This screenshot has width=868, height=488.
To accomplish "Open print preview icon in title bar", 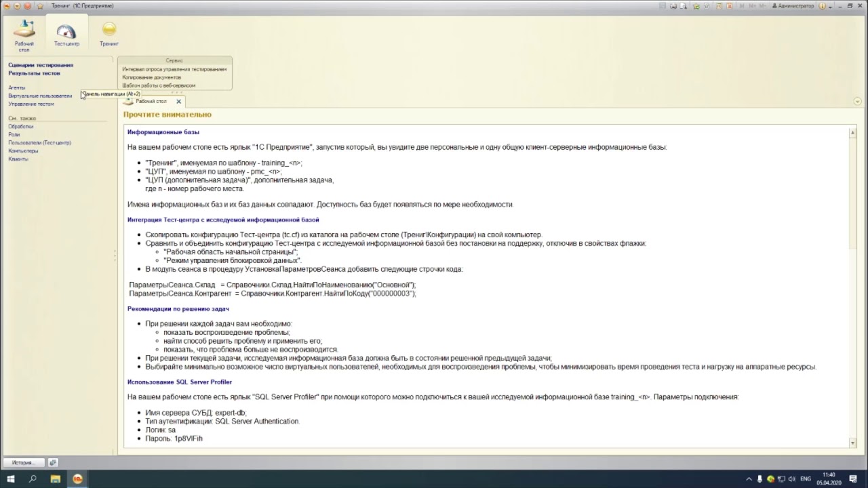I will [x=683, y=5].
